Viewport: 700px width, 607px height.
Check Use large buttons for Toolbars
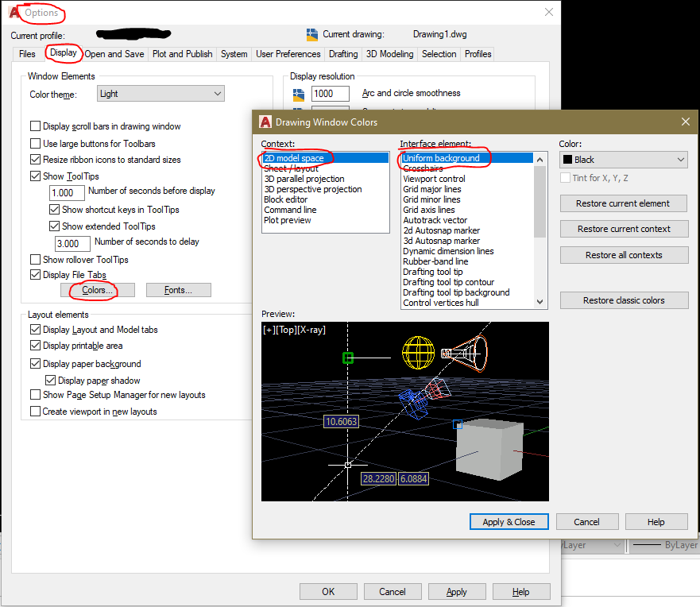[x=35, y=144]
